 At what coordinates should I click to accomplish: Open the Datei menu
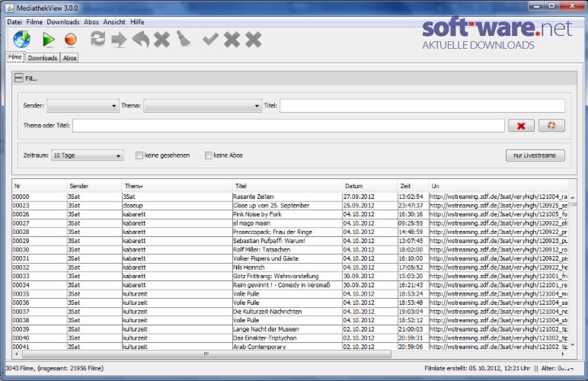tap(14, 22)
